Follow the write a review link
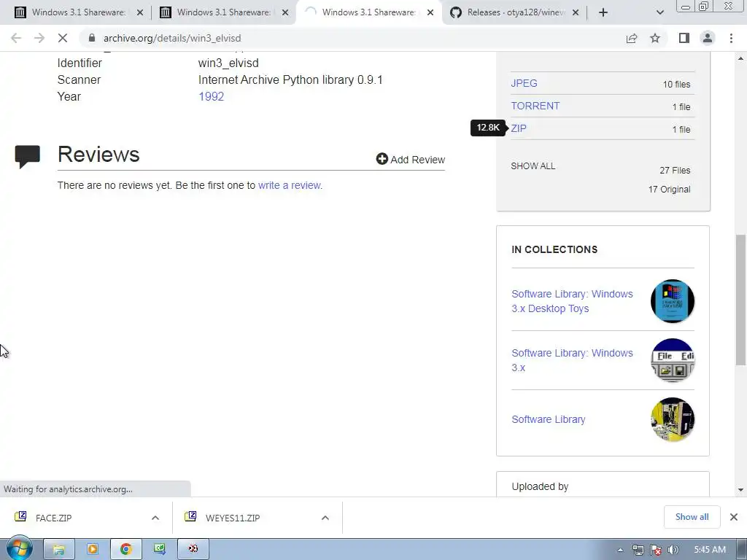Screen dimensions: 747x560 [290, 185]
